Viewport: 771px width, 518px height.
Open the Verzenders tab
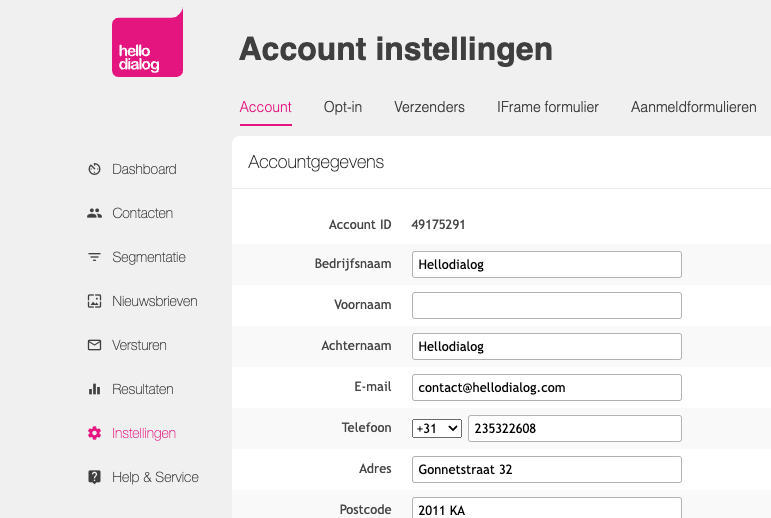[429, 107]
